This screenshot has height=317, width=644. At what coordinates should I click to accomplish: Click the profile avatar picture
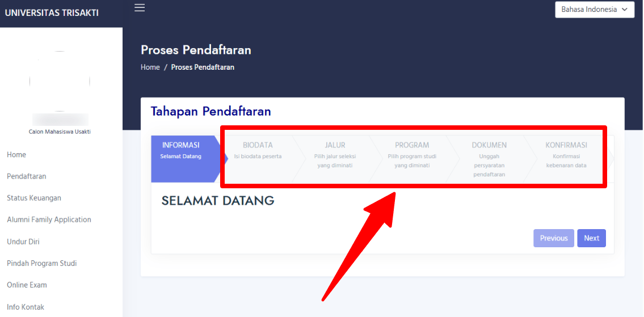[x=60, y=81]
